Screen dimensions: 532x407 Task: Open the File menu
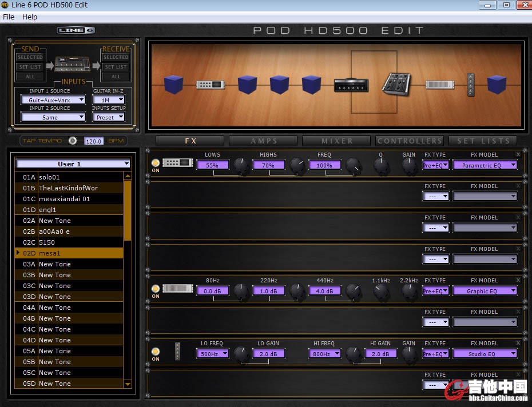[x=9, y=17]
